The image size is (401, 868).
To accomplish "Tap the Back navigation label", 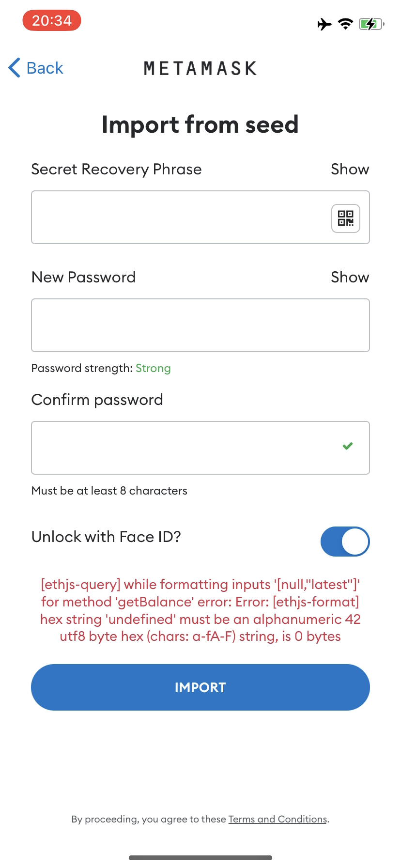I will [45, 68].
